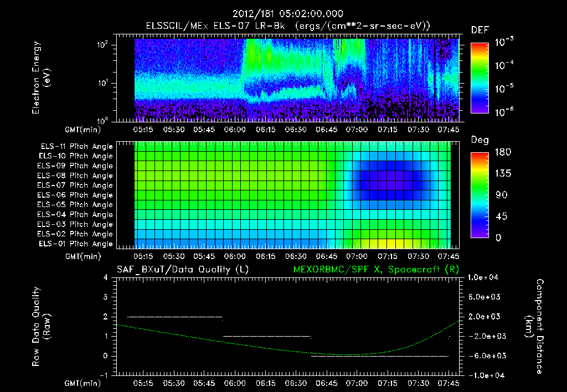
Task: Select the ELS-09 Pitch Angle row label
Action: 75,166
